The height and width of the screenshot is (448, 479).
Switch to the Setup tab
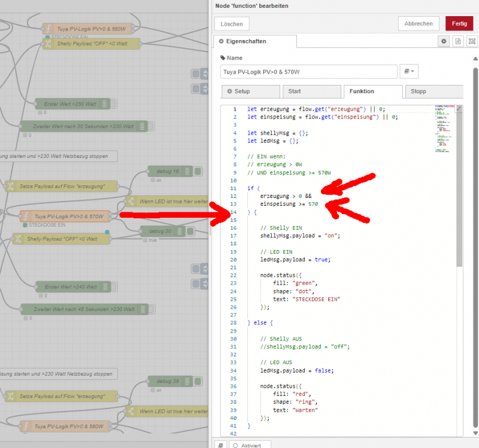pyautogui.click(x=250, y=92)
